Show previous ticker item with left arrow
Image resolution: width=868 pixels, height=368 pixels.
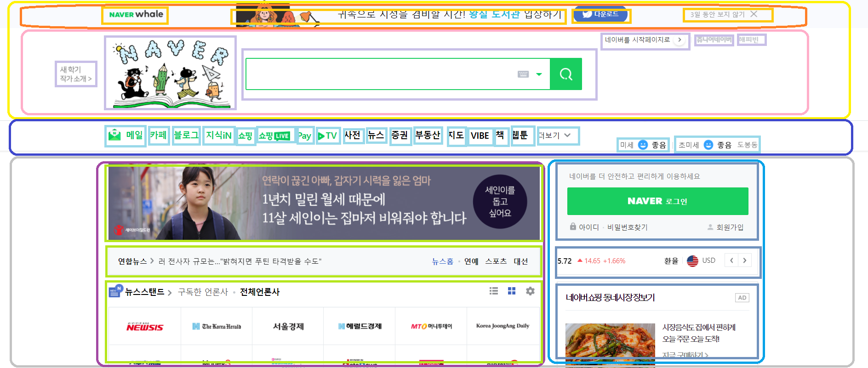click(x=731, y=260)
